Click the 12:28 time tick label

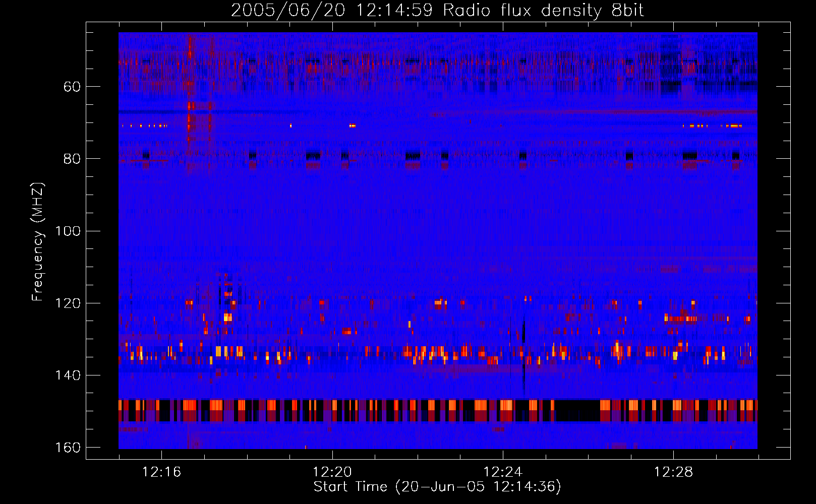coord(673,472)
